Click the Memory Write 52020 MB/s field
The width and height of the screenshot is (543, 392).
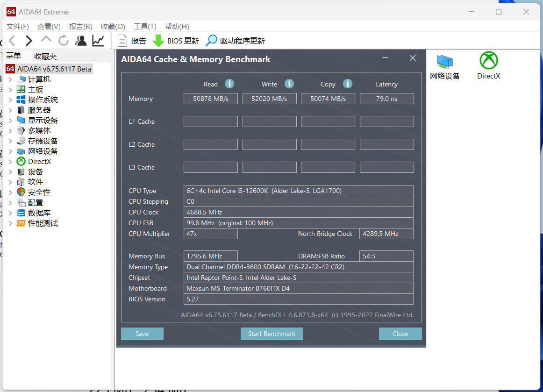pos(270,99)
